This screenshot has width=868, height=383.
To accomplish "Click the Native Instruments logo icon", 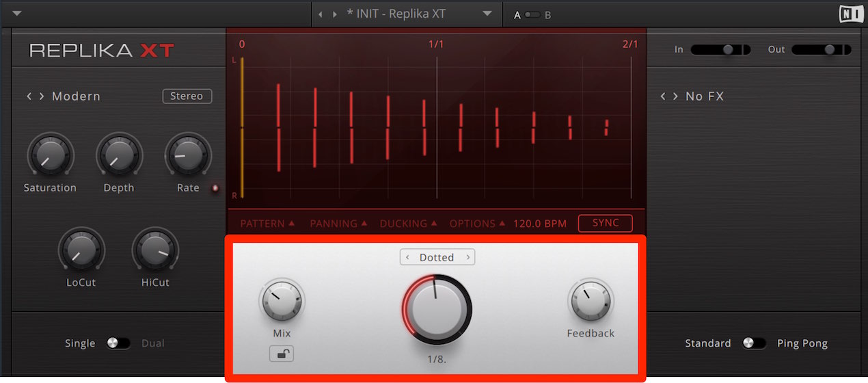I will [x=850, y=14].
